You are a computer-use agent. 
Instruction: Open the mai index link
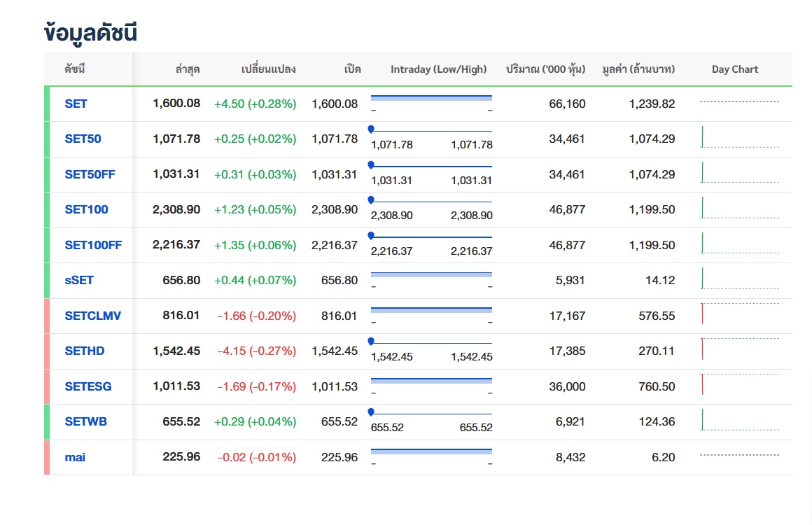[75, 457]
